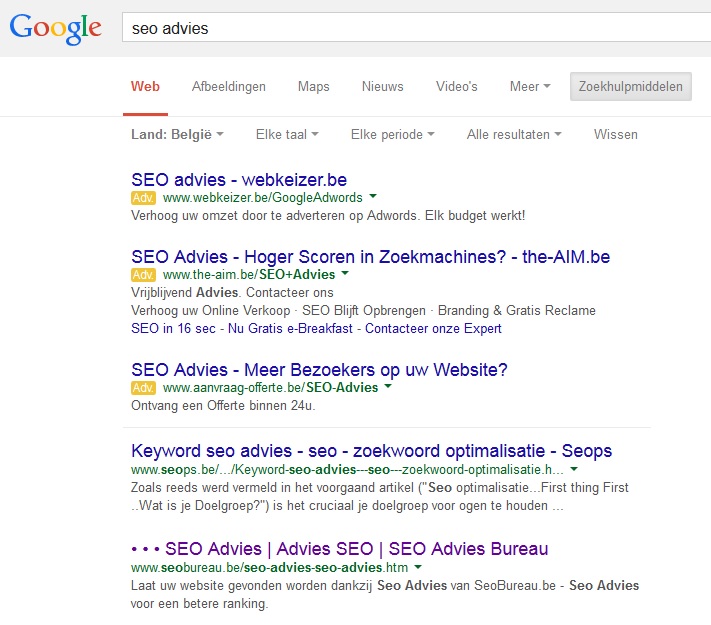
Task: Open the arrow menu next to the-aim.be URL
Action: pyautogui.click(x=345, y=273)
